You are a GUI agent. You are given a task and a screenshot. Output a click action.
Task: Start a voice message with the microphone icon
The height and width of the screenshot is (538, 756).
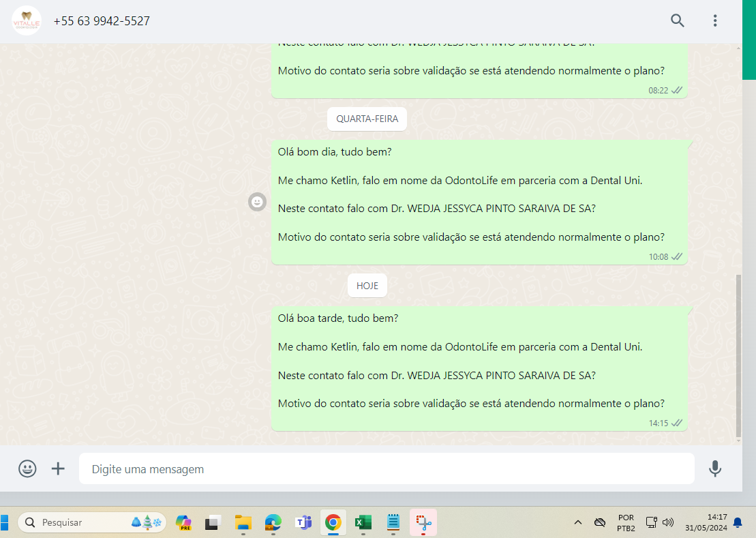click(715, 468)
